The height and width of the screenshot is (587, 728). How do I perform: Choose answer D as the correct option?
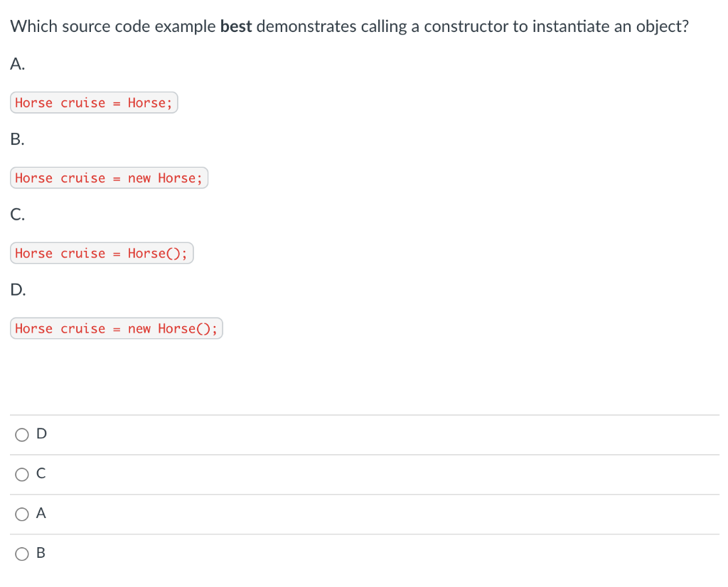pyautogui.click(x=22, y=434)
